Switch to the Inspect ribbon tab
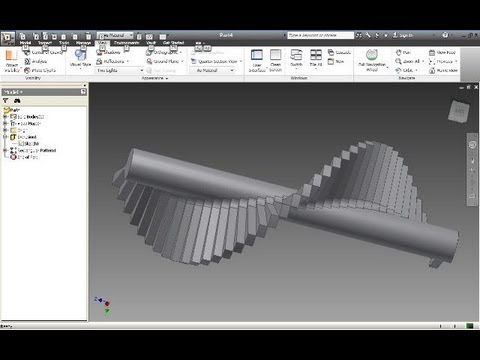480x360 pixels. 45,43
